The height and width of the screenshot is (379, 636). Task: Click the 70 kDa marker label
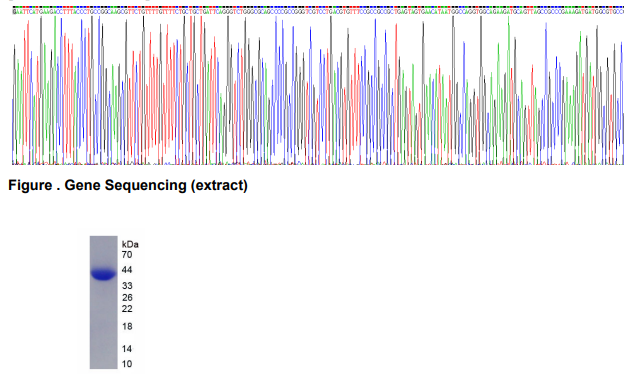127,255
